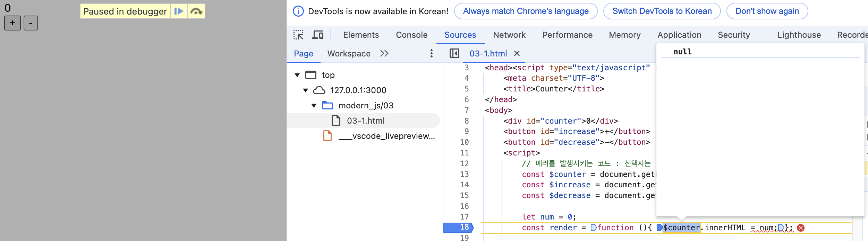This screenshot has height=241, width=868.
Task: Open the Lighthouse tab
Action: tap(799, 35)
